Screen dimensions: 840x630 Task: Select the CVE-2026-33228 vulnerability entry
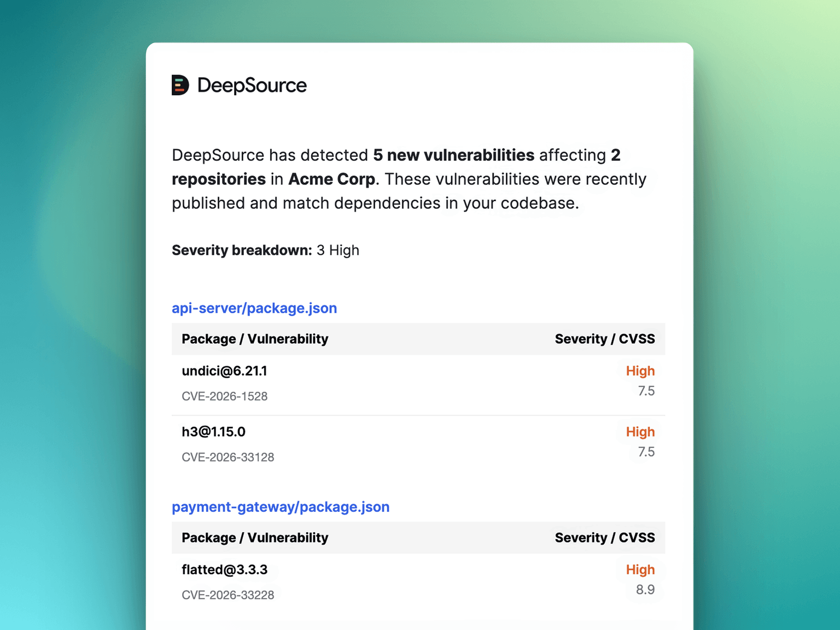coord(228,595)
